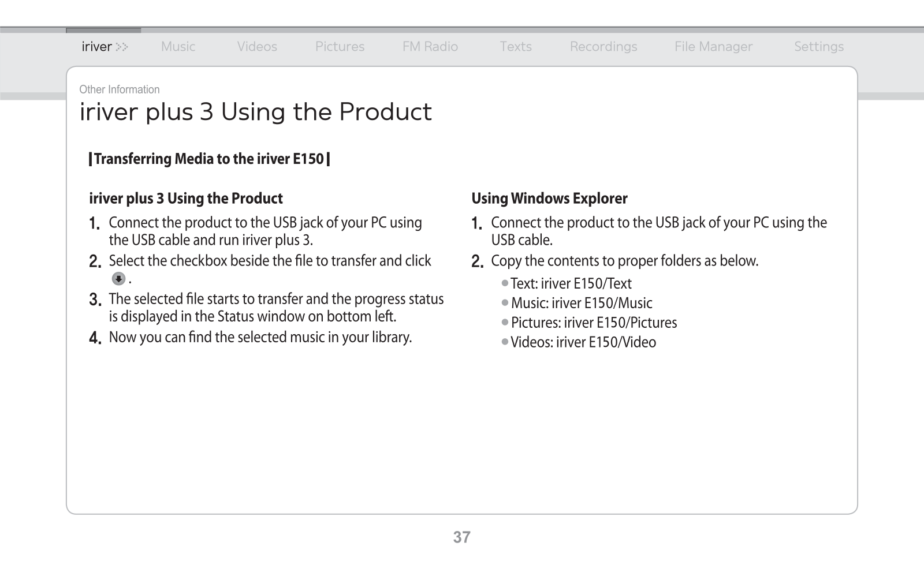The height and width of the screenshot is (561, 924).
Task: Select the Texts tab
Action: tap(516, 47)
